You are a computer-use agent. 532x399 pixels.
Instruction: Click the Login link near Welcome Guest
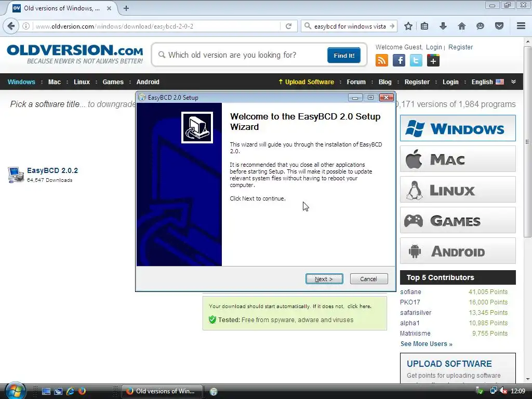434,47
